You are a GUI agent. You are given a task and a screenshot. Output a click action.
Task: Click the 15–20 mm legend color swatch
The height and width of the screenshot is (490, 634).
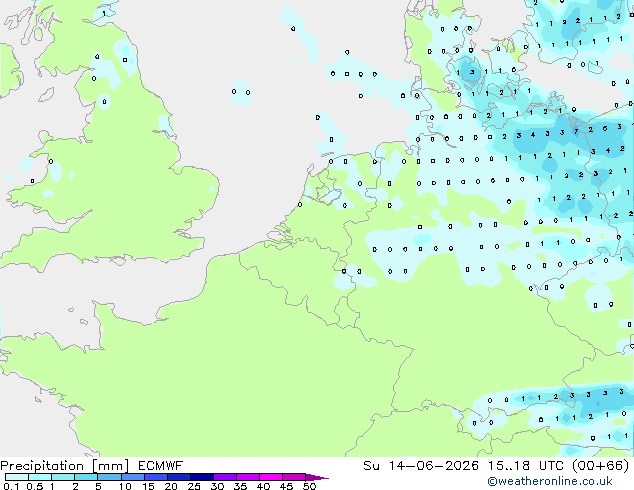tap(155, 477)
